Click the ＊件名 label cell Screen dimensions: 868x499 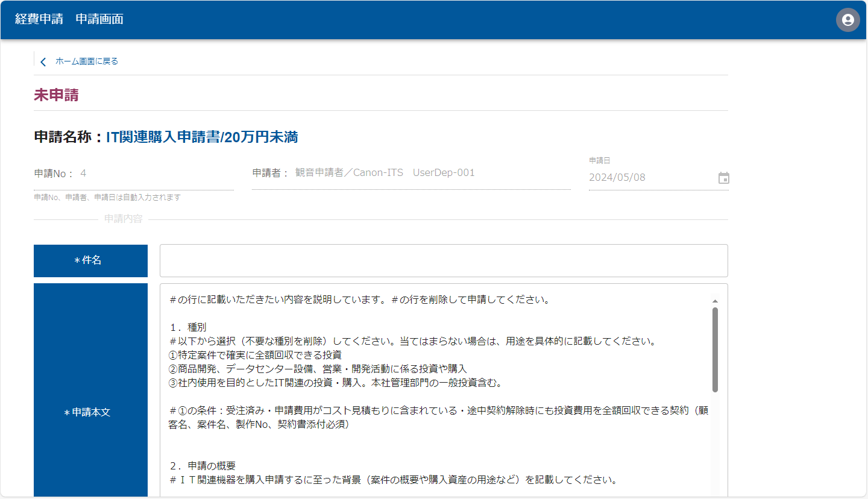tap(90, 260)
